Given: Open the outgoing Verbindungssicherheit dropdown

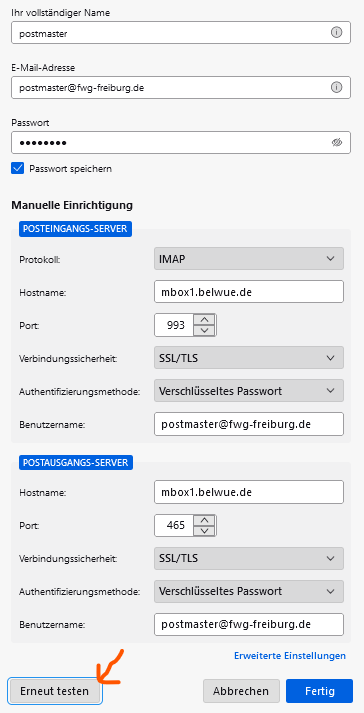Looking at the screenshot, I should 249,558.
